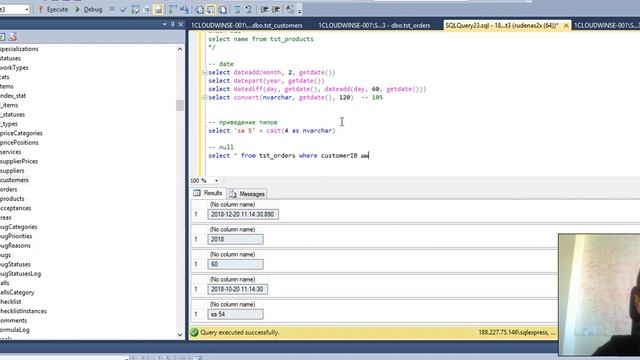The image size is (640, 360).
Task: Increase indent of selected code
Action: (x=276, y=9)
